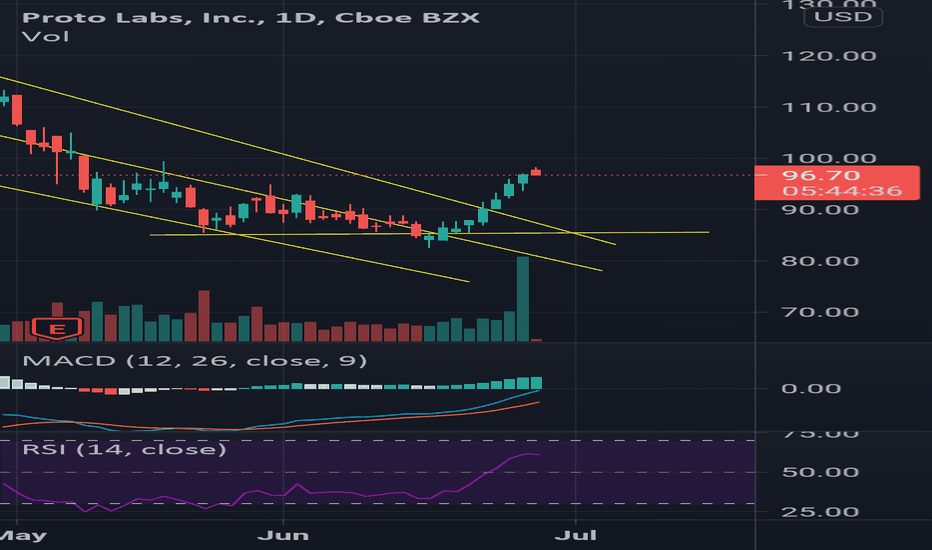This screenshot has height=550, width=932.
Task: Click the USD currency button
Action: click(843, 17)
